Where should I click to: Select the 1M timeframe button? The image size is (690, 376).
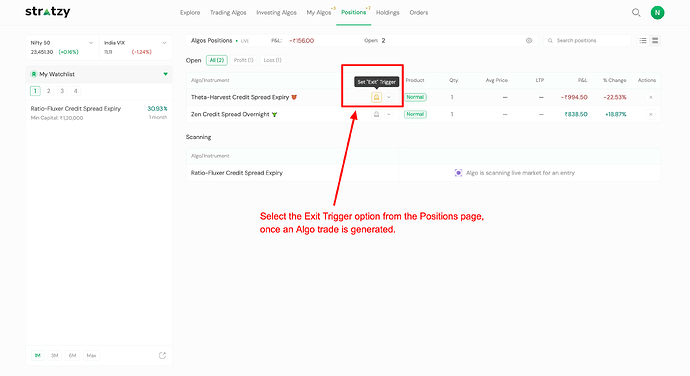pos(37,355)
